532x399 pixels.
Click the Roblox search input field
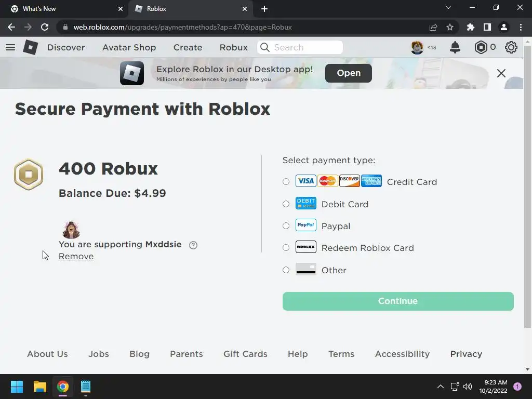click(x=300, y=47)
